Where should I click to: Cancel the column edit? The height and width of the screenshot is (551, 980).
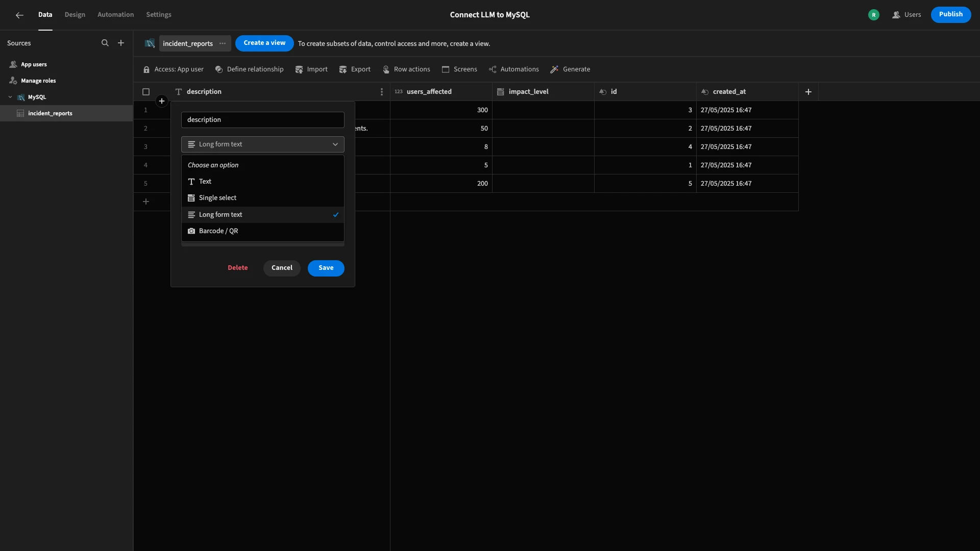pyautogui.click(x=282, y=268)
